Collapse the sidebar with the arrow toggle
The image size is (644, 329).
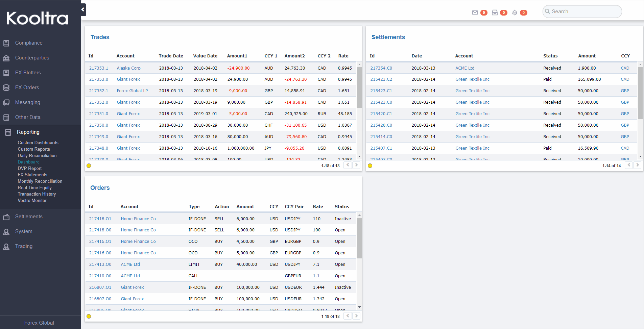[x=83, y=10]
